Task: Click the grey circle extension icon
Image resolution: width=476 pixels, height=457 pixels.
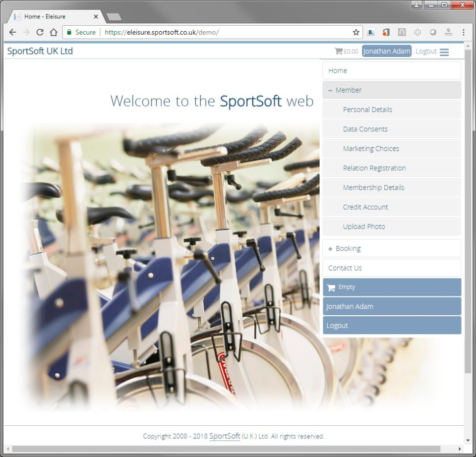Action: [x=433, y=32]
